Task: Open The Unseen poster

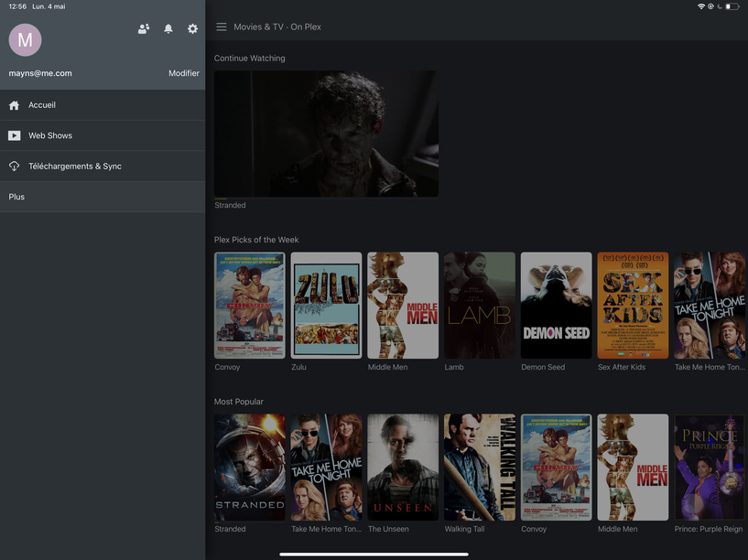Action: coord(403,467)
